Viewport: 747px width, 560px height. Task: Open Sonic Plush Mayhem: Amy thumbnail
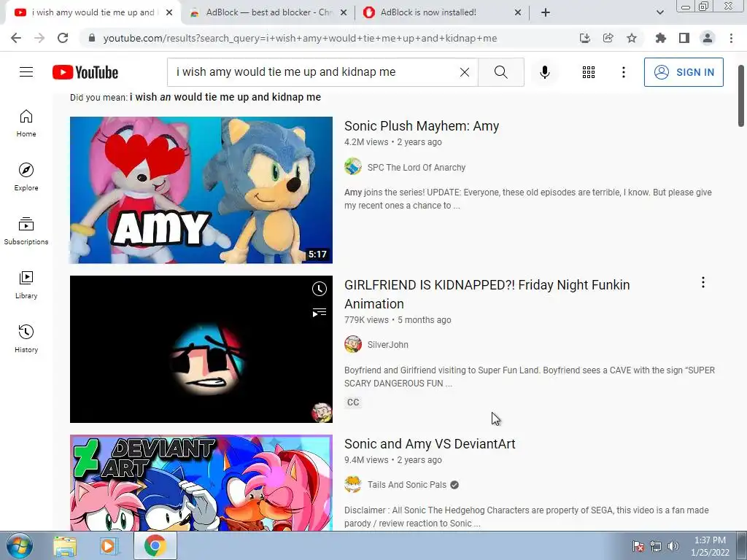(x=201, y=190)
